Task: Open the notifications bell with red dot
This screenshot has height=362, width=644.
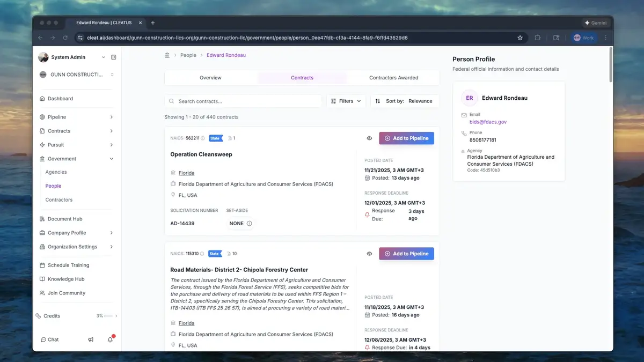Action: [110, 339]
